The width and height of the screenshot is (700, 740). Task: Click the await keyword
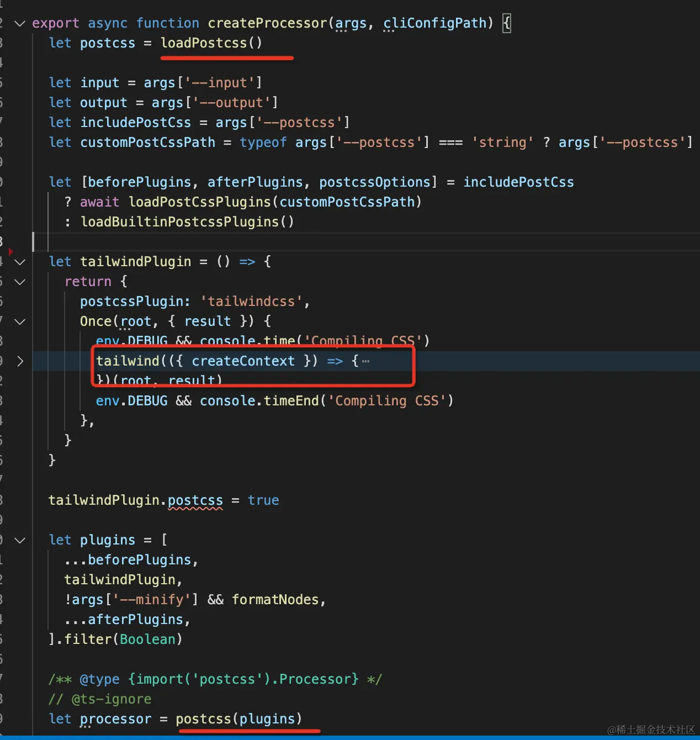[x=99, y=202]
